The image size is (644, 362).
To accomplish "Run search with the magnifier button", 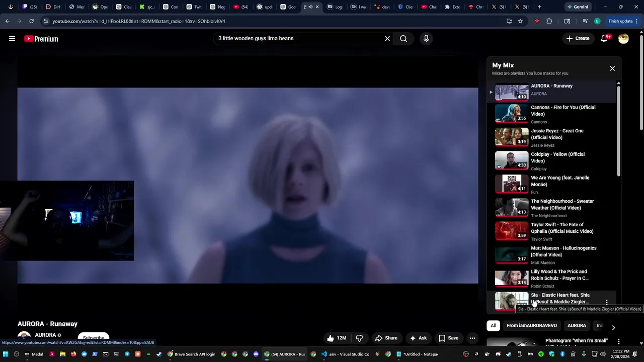I will coord(404,39).
